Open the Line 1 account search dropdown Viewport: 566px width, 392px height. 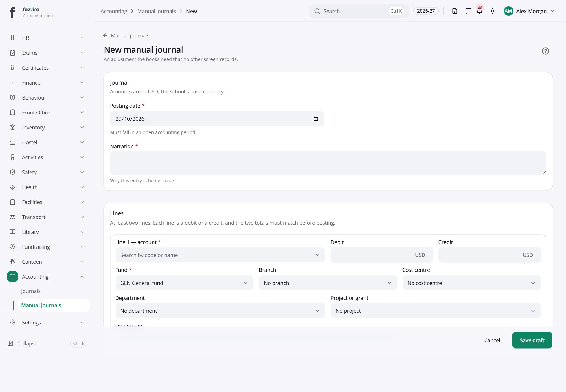220,255
